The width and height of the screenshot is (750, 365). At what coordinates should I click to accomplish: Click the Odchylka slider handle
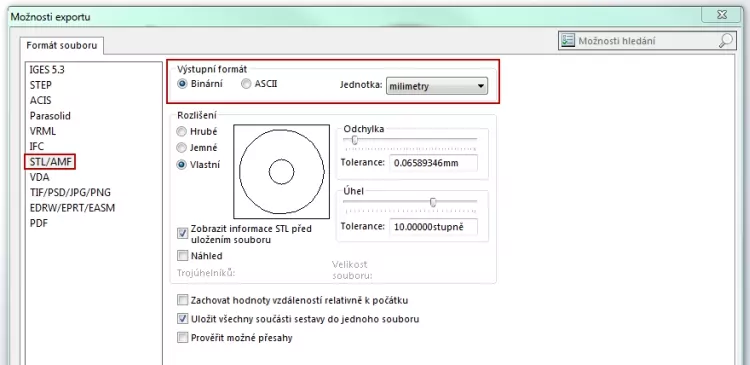[354, 140]
